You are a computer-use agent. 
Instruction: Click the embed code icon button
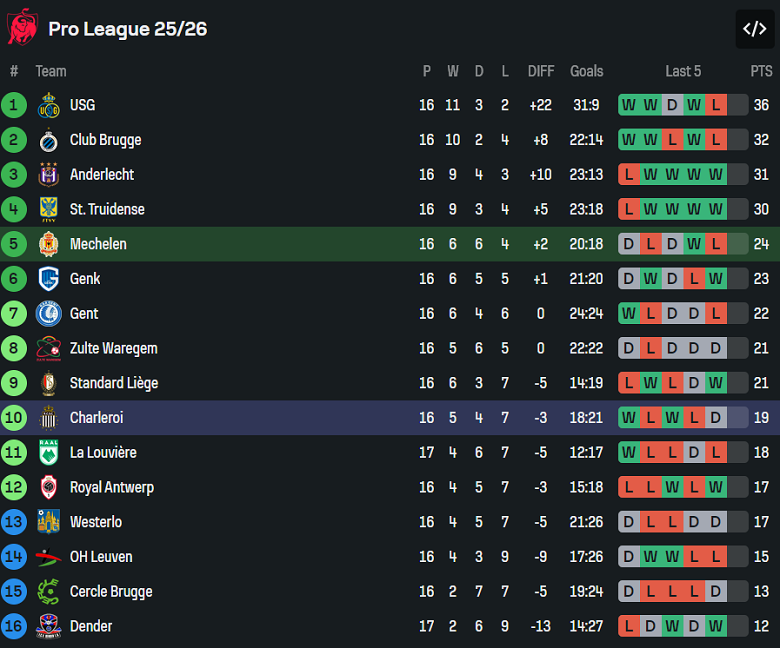pos(754,29)
